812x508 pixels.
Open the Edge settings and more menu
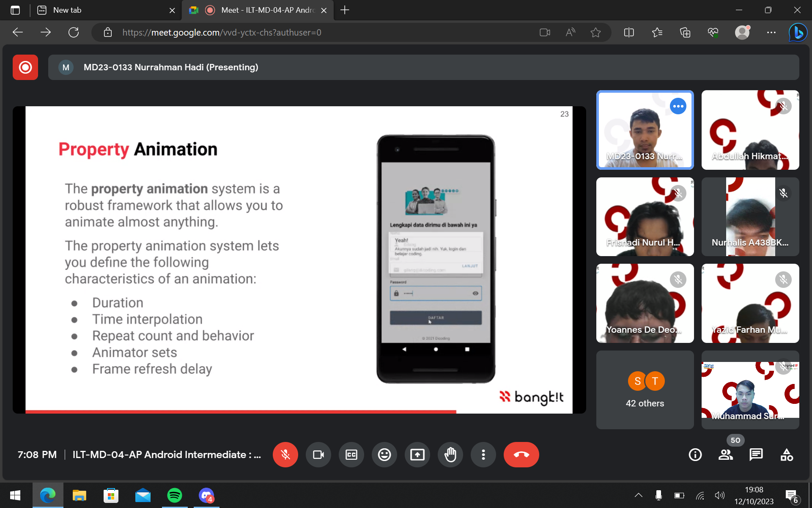point(771,33)
